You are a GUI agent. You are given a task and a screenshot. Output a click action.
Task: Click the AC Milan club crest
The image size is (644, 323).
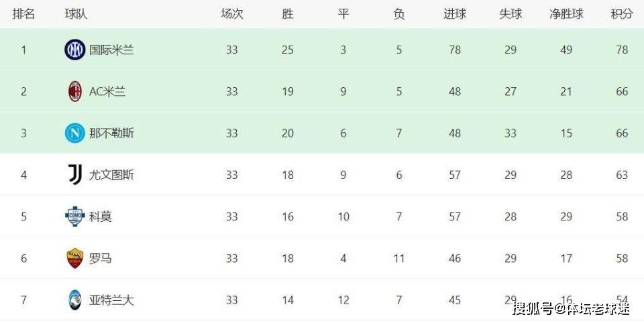(x=74, y=92)
